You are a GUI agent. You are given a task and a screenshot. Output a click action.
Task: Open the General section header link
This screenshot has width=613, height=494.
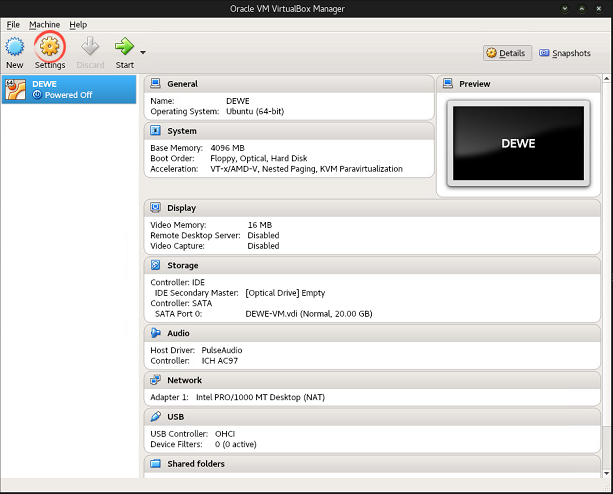[x=183, y=84]
